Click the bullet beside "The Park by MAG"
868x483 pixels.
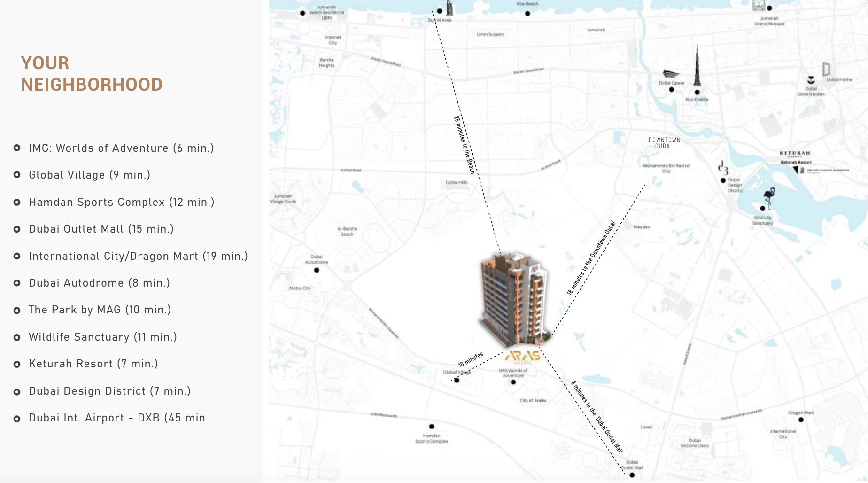(x=17, y=310)
